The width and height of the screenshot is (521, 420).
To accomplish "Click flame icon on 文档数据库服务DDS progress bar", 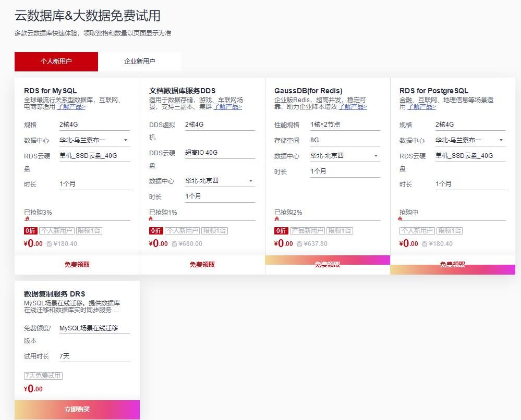I will click(151, 218).
